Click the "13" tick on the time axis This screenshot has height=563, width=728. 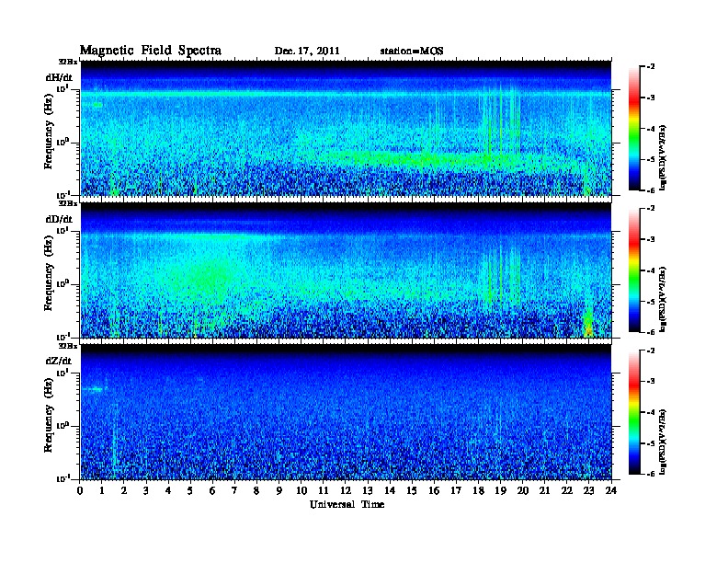click(368, 490)
